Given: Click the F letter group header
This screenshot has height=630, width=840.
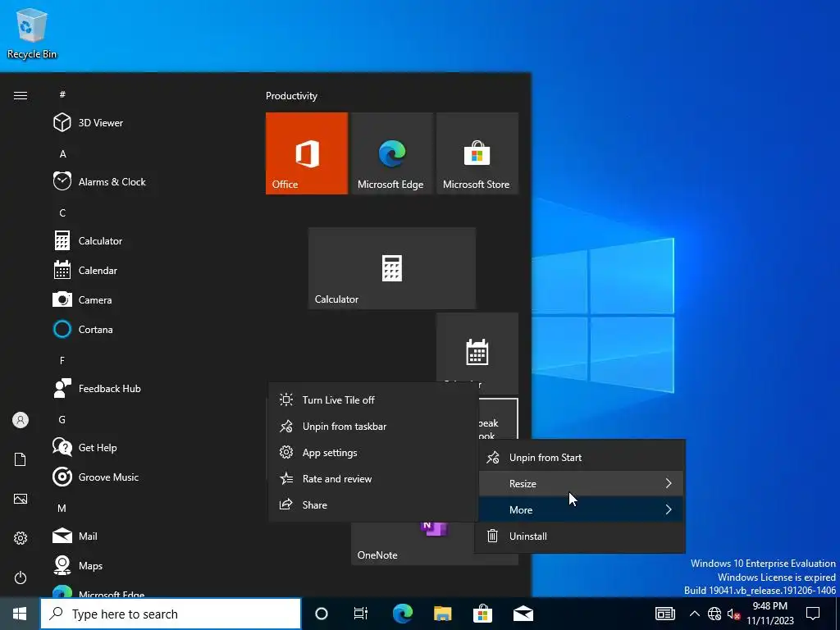Looking at the screenshot, I should [x=62, y=361].
